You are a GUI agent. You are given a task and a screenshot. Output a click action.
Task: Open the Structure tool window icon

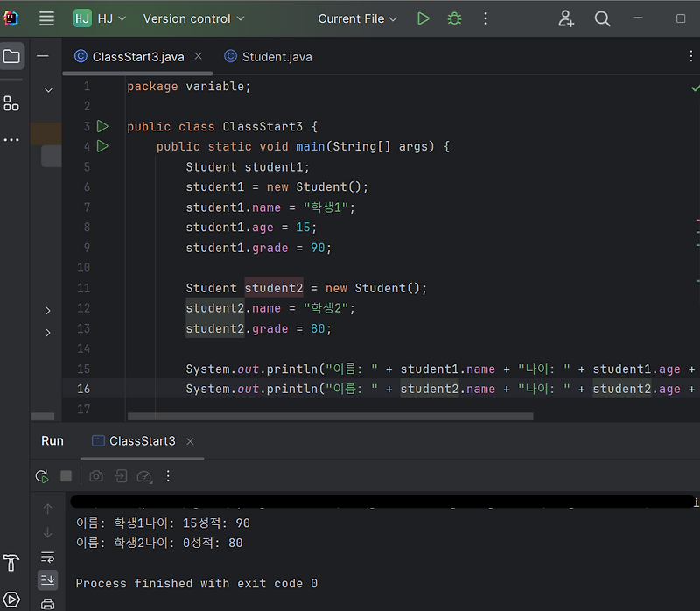[x=11, y=103]
